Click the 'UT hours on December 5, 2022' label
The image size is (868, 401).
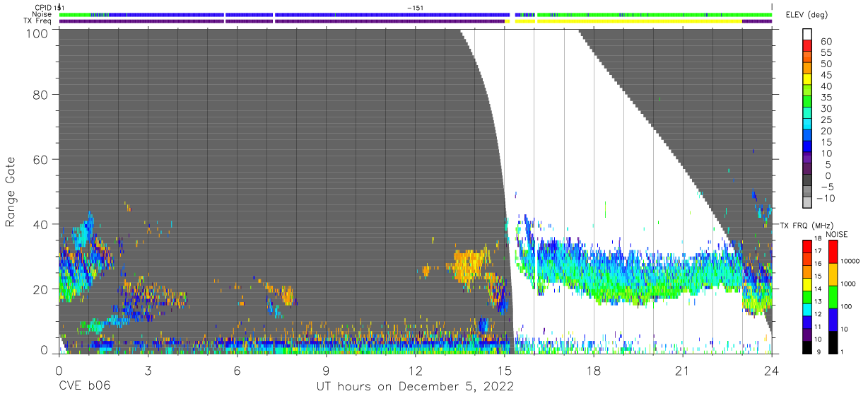tap(414, 387)
